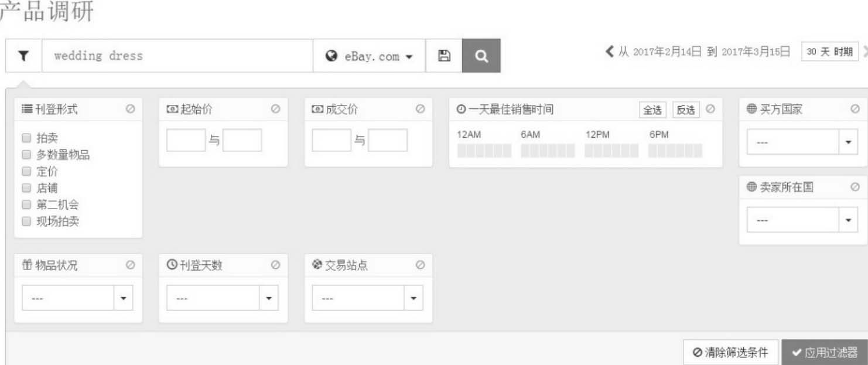This screenshot has width=868, height=365.
Task: Click 应用过滤器 button
Action: [x=825, y=352]
